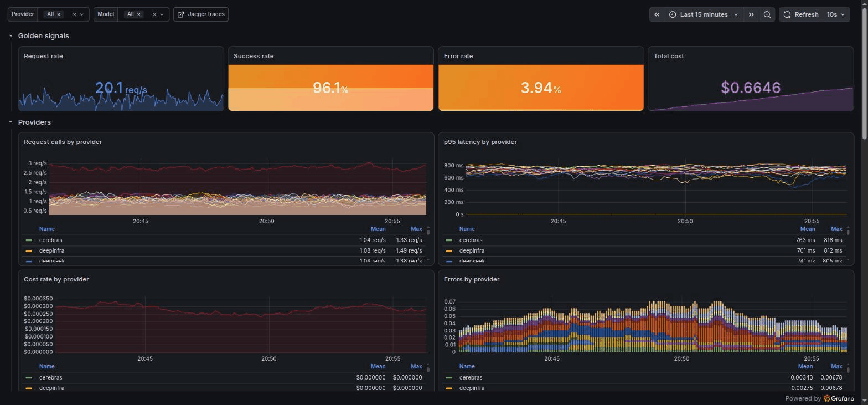The width and height of the screenshot is (868, 405).
Task: Click Cost rate by provider panel title
Action: point(56,279)
